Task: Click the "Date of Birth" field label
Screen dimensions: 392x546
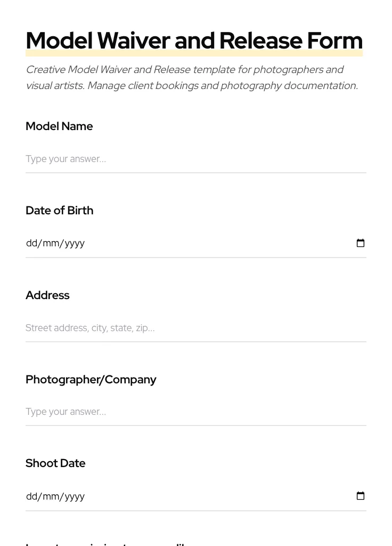Action: [x=59, y=211]
